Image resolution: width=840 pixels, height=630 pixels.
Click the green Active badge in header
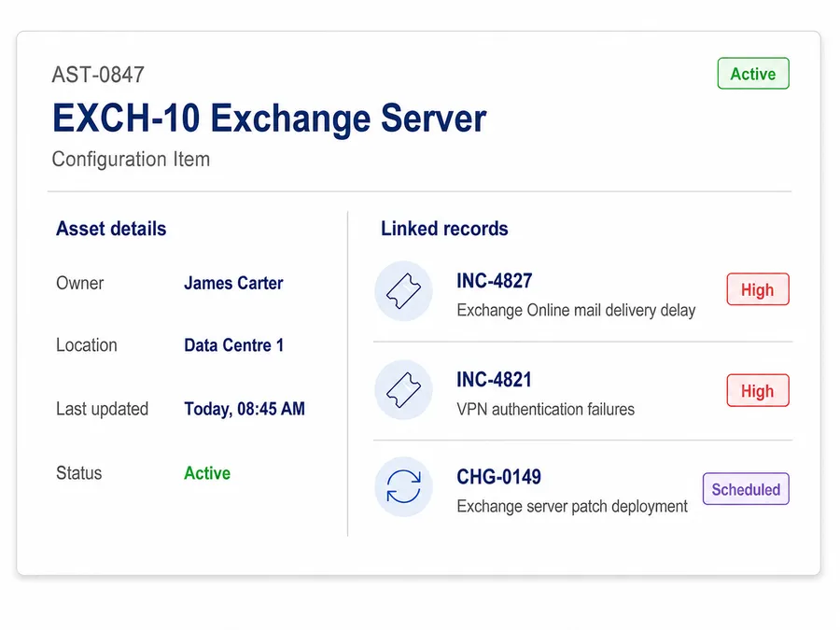point(753,74)
